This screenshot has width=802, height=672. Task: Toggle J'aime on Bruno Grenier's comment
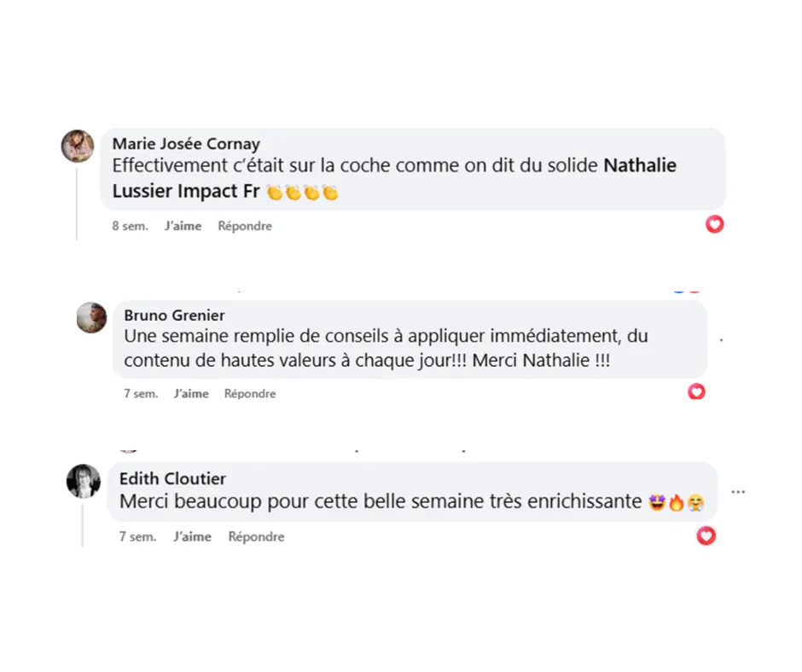[190, 393]
